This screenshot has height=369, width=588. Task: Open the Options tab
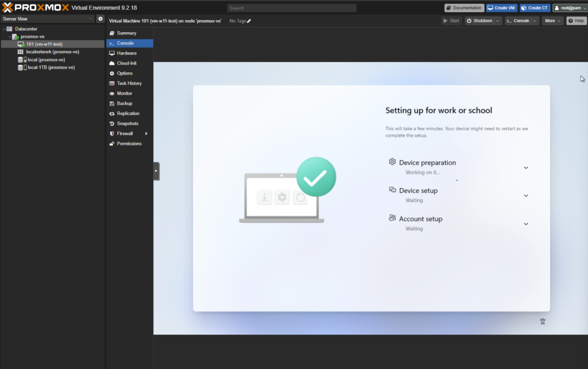(x=129, y=73)
